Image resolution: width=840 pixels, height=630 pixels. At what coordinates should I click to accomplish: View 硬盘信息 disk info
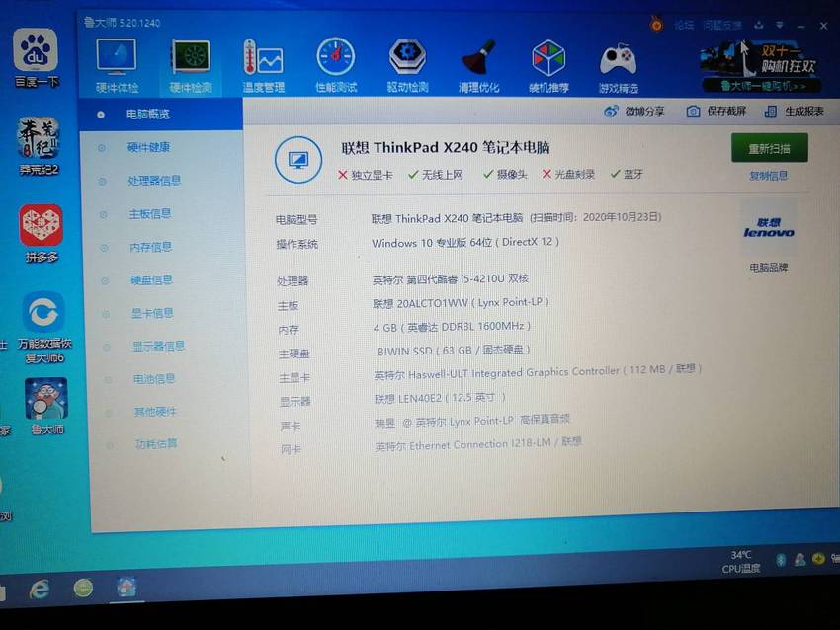pos(151,279)
